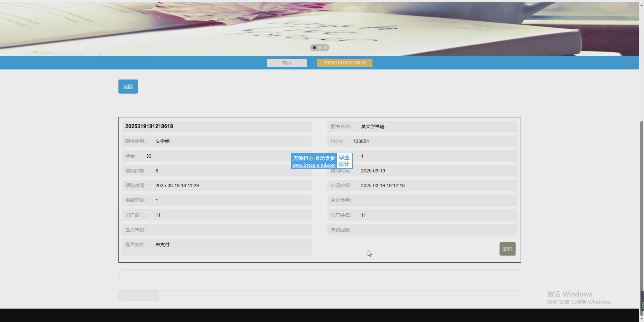Click the 归还时间 label
The width and height of the screenshot is (644, 322).
[341, 185]
